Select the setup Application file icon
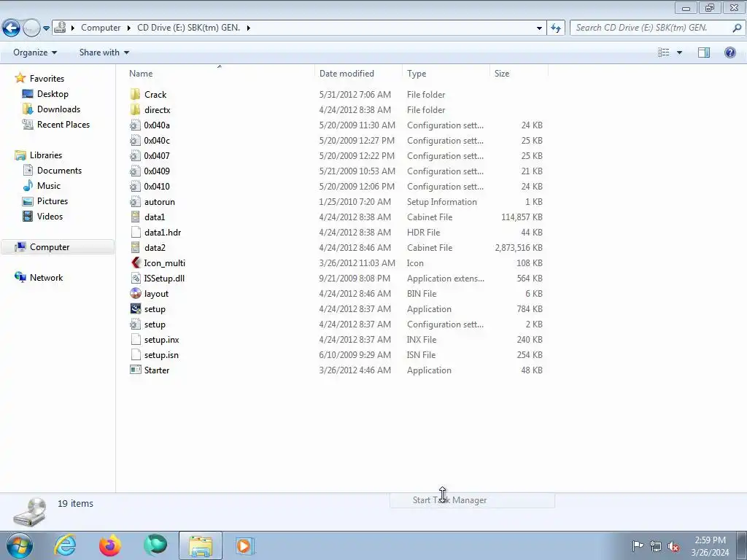 coord(135,309)
